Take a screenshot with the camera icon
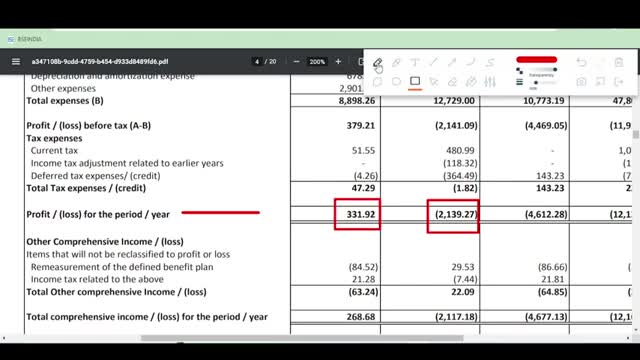The height and width of the screenshot is (360, 640). 581,82
